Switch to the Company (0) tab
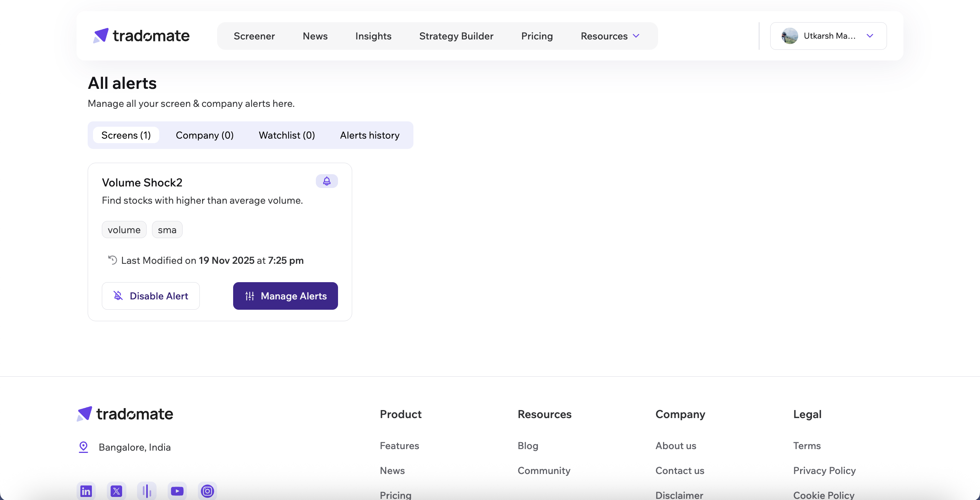 pos(204,135)
